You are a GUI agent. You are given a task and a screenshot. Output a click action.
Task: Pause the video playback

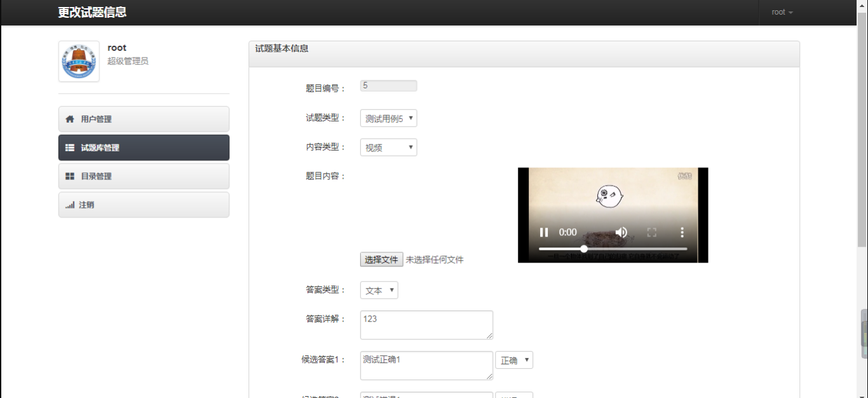[x=544, y=232]
